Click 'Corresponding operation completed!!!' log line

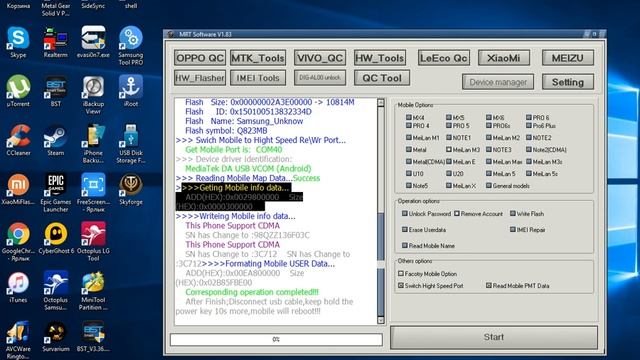pos(252,292)
